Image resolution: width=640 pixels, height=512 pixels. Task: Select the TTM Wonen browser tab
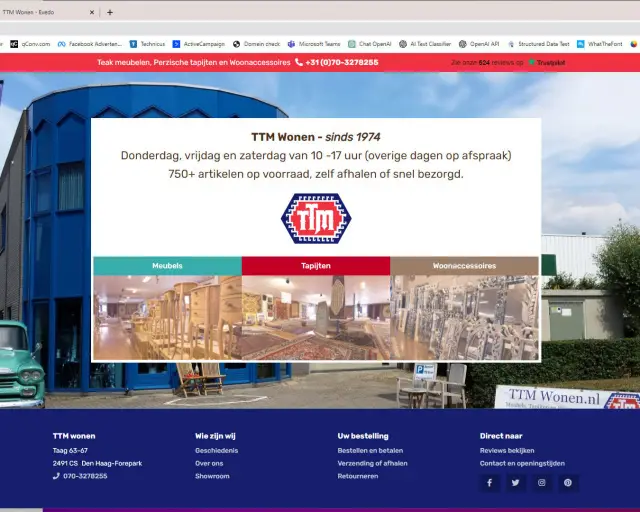click(45, 12)
